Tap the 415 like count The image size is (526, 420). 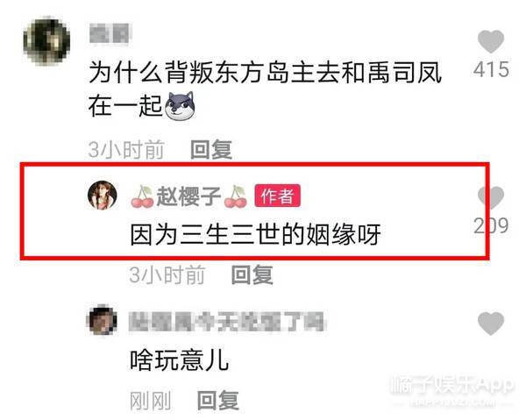[491, 69]
